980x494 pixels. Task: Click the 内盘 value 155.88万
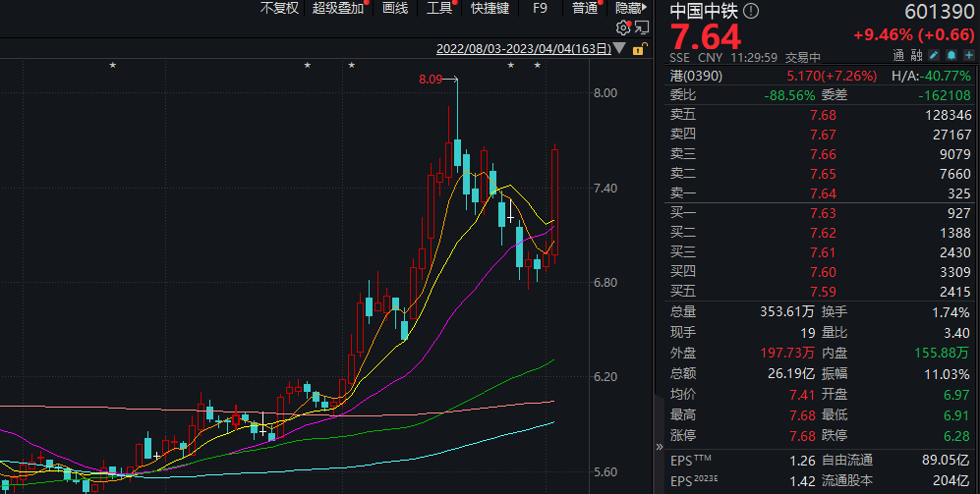(x=943, y=353)
